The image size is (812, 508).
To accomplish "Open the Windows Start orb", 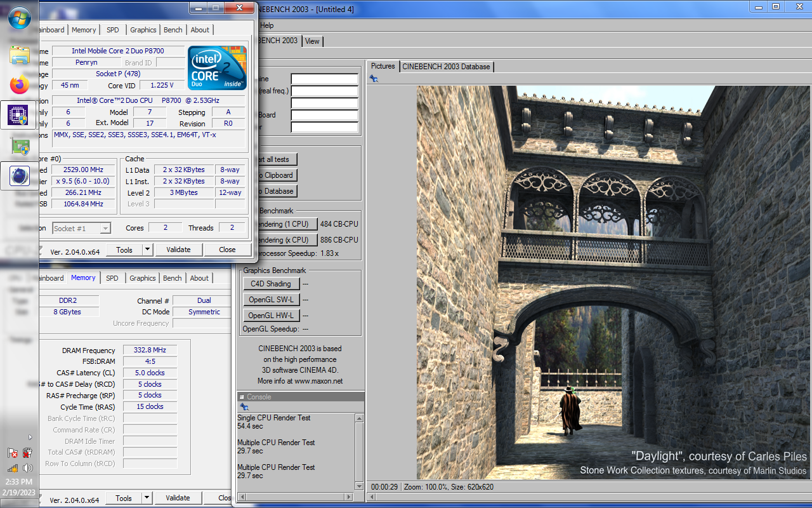I will tap(19, 18).
